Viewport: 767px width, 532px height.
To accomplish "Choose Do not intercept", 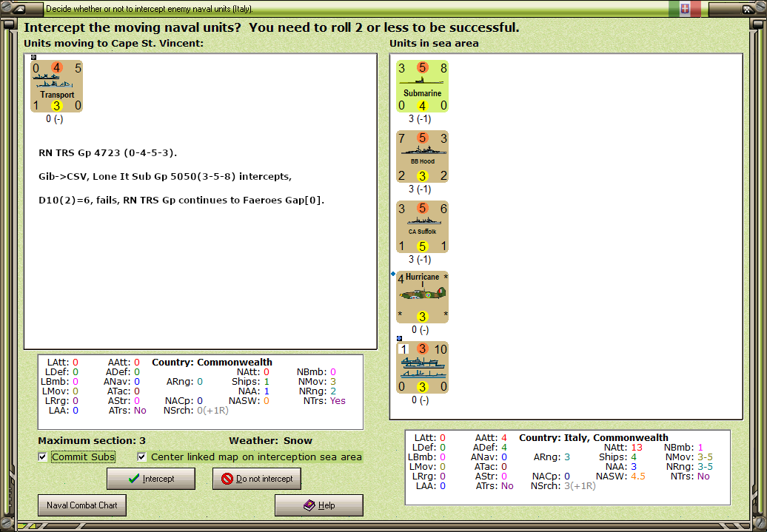I will [x=257, y=479].
